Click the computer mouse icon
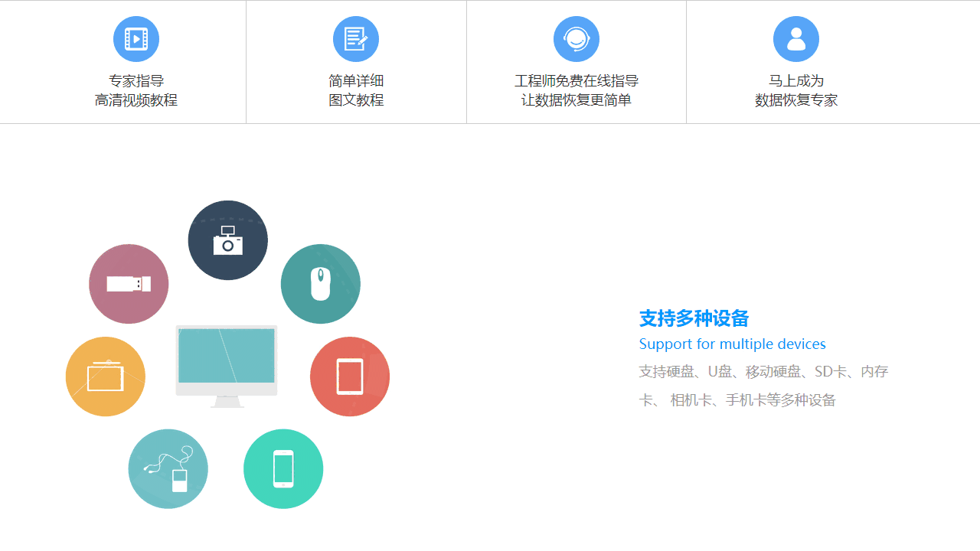This screenshot has width=980, height=551. point(321,283)
